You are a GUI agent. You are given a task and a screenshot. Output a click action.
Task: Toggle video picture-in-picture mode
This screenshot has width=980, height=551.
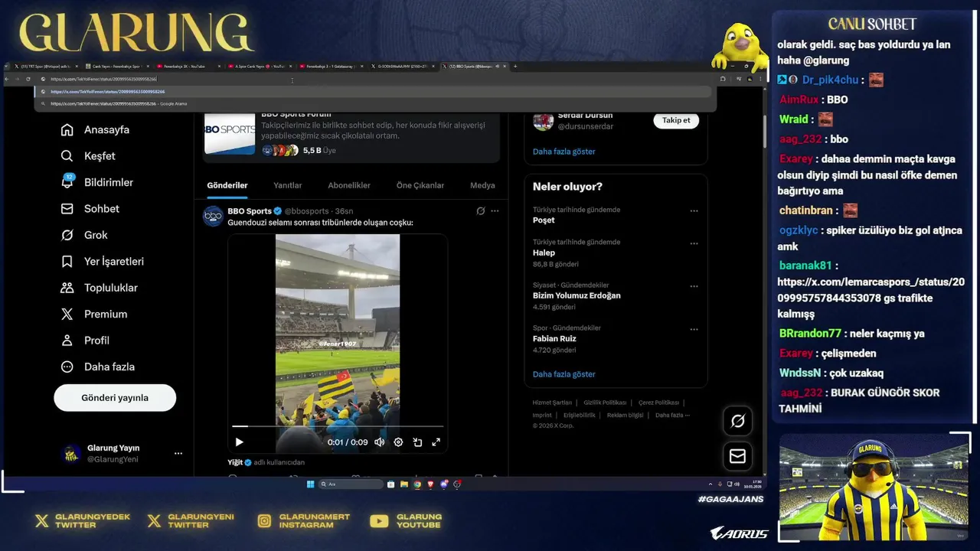coord(417,442)
